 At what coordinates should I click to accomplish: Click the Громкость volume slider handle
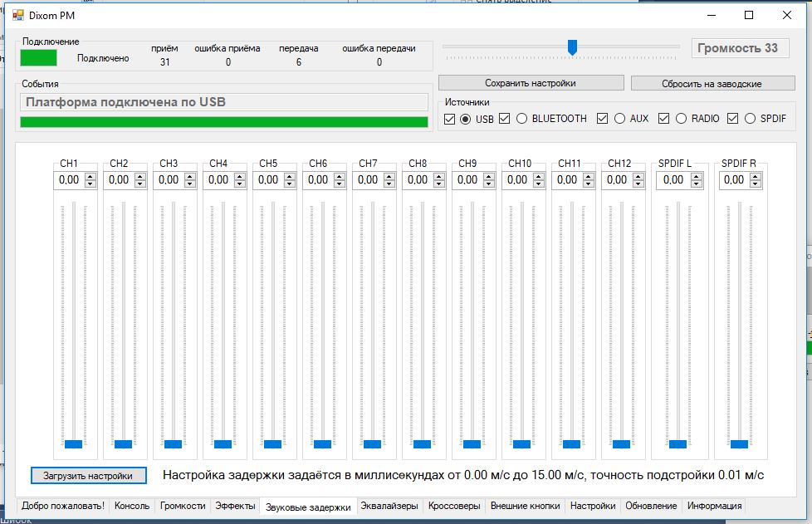click(572, 48)
